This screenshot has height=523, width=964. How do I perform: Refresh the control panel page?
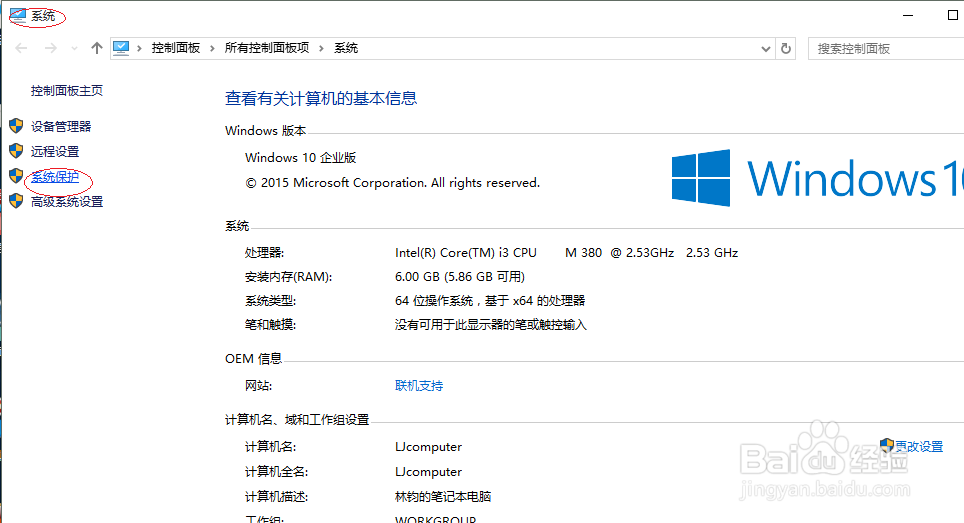tap(786, 49)
